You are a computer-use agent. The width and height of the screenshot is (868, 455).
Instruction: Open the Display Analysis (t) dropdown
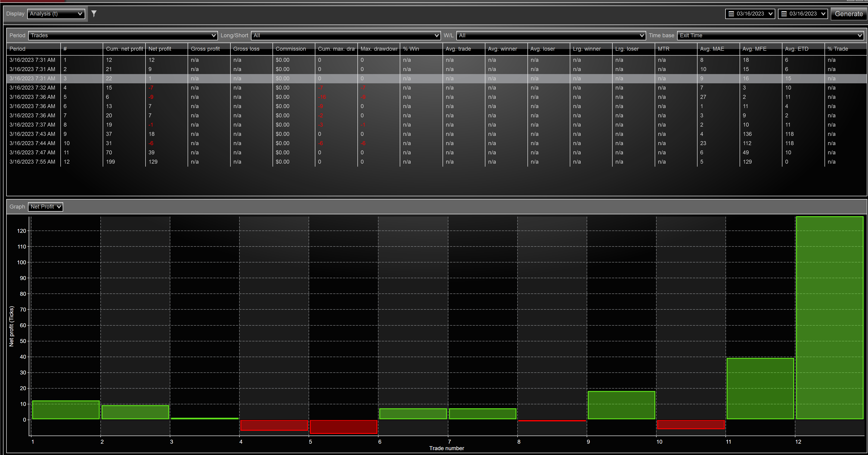pos(56,14)
